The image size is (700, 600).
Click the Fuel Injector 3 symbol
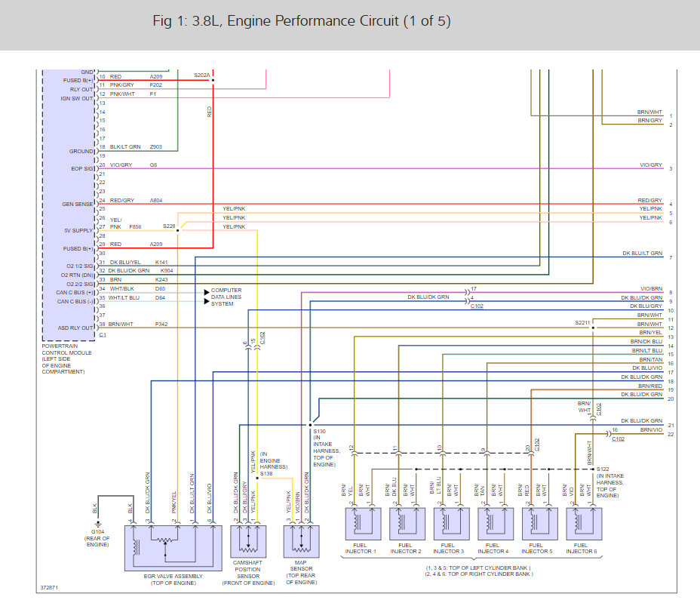pyautogui.click(x=451, y=524)
